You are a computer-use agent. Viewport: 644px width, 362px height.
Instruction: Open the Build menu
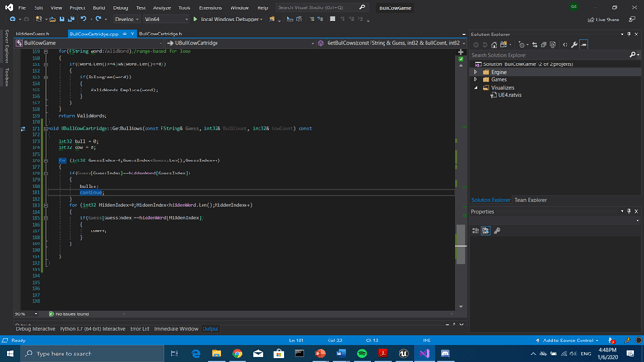point(99,7)
